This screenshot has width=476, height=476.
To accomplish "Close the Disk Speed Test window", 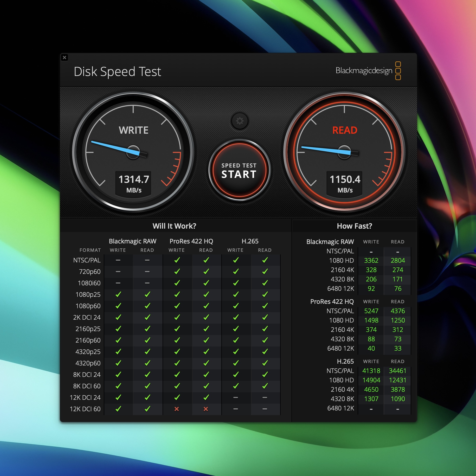I will coord(65,57).
